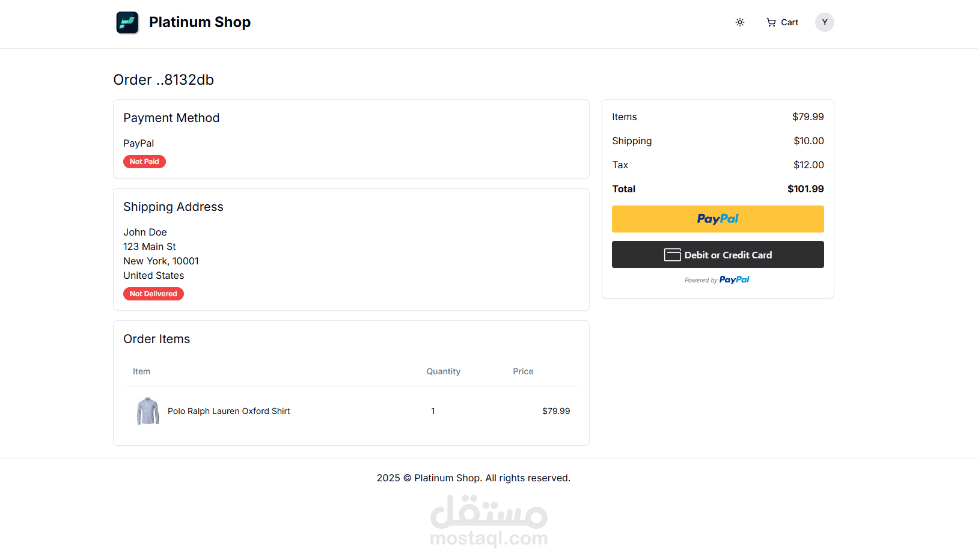This screenshot has width=978, height=560.
Task: Select the Payment Method heading
Action: (171, 118)
